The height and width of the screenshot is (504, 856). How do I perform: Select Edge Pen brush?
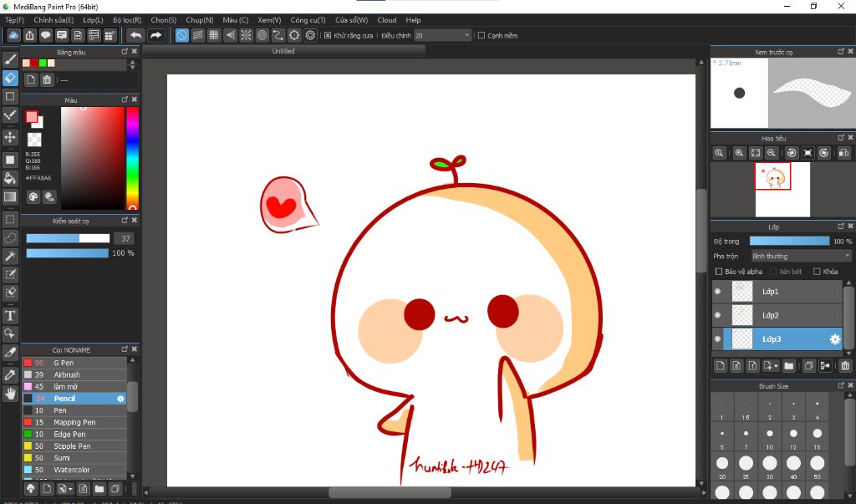74,434
